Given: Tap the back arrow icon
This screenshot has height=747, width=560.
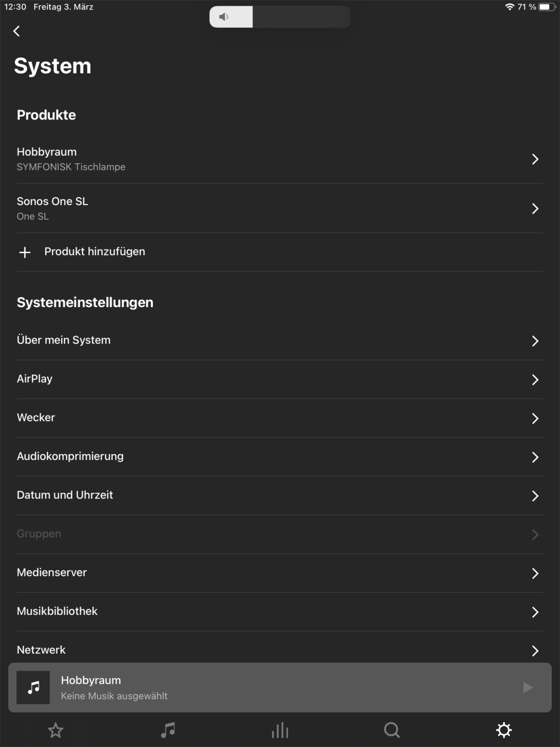Looking at the screenshot, I should coord(16,31).
